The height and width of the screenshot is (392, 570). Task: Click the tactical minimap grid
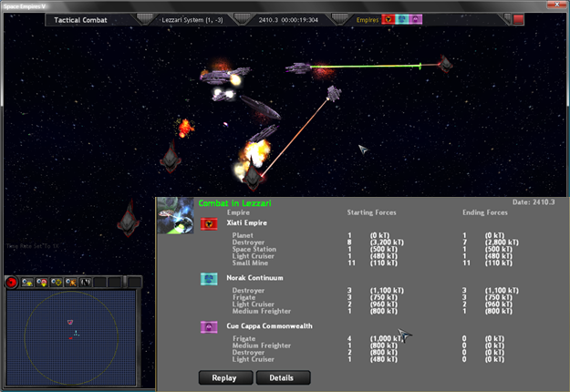71,337
